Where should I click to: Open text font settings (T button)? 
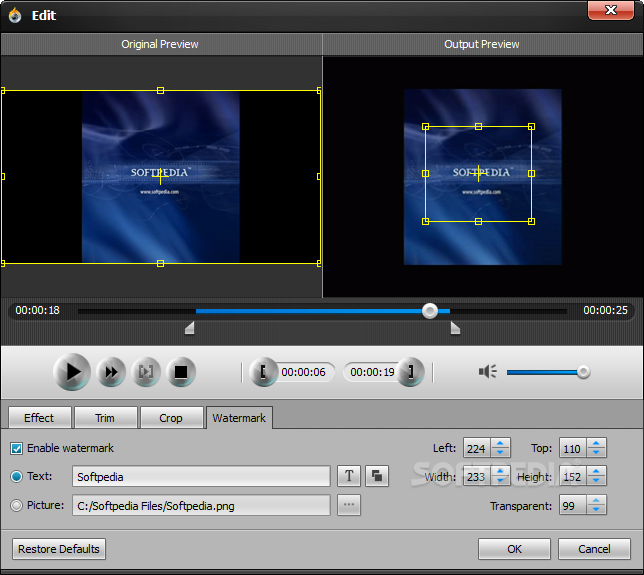(x=349, y=476)
